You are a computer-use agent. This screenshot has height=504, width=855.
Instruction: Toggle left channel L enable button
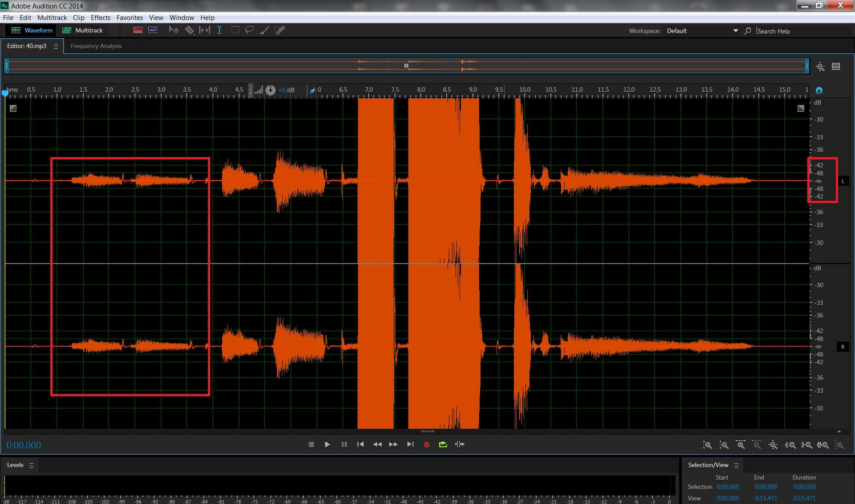click(843, 181)
